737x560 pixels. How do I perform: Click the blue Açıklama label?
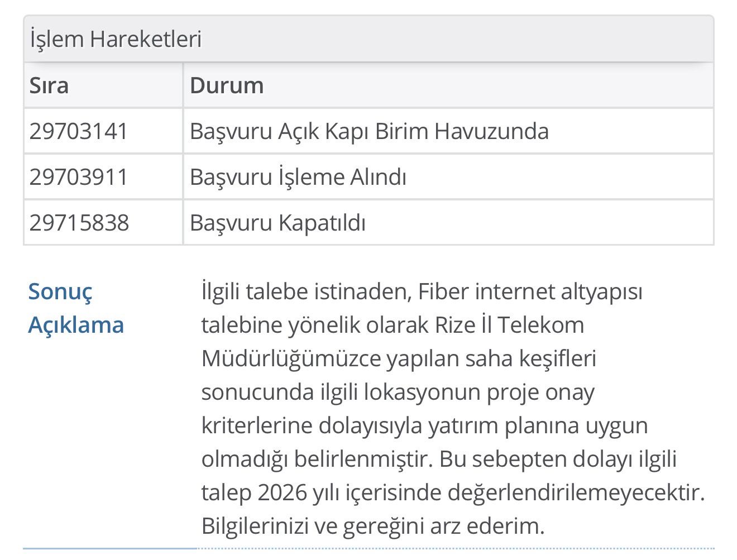pos(76,325)
